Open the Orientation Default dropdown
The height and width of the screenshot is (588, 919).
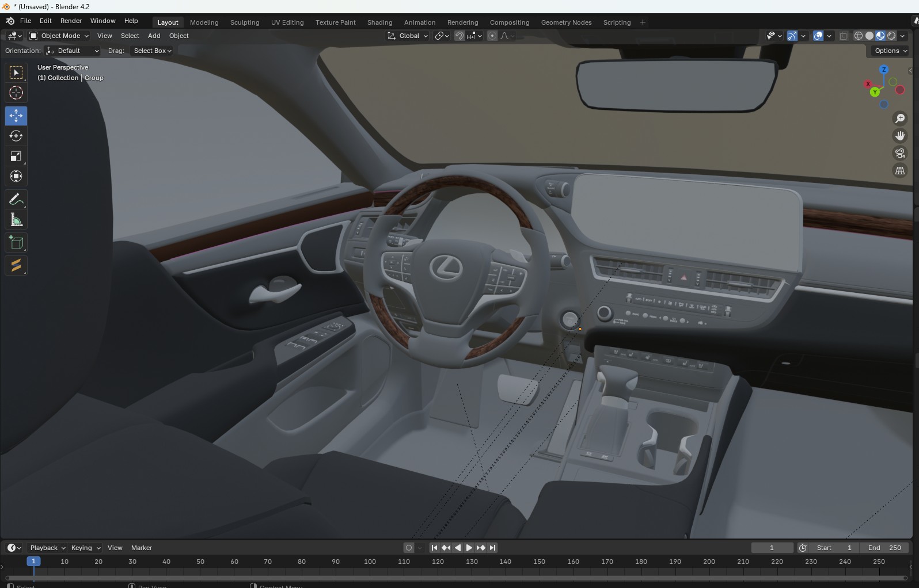73,51
